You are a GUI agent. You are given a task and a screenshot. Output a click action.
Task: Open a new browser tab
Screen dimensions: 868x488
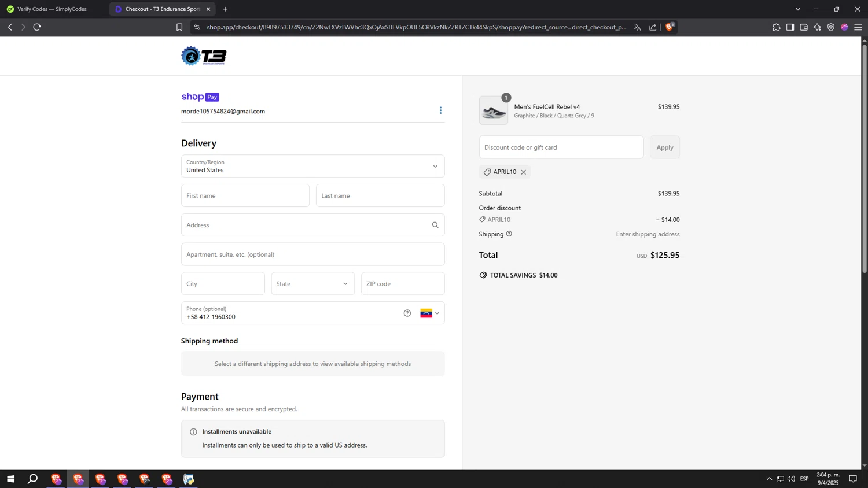click(225, 9)
